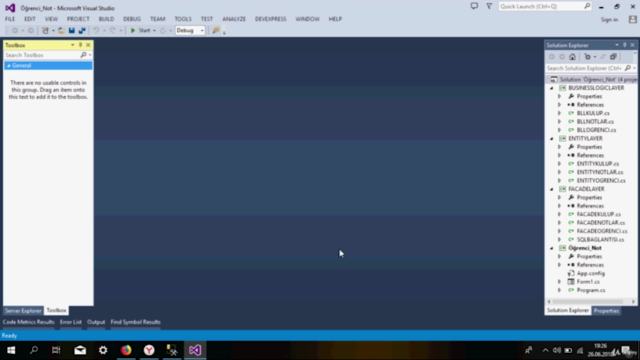Open the Start button dropdown arrow
The image size is (640, 360).
click(154, 31)
